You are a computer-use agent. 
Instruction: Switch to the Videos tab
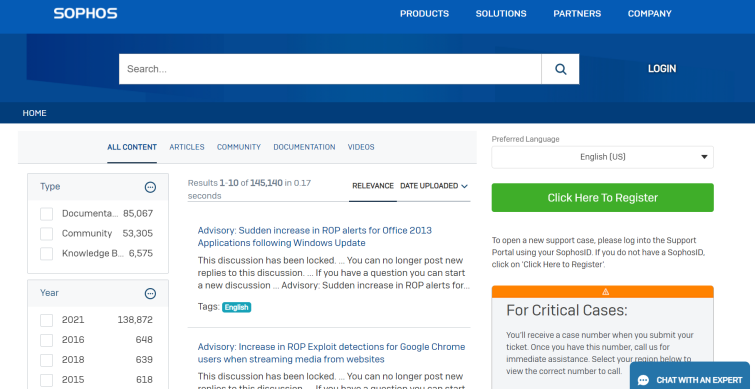click(x=361, y=147)
